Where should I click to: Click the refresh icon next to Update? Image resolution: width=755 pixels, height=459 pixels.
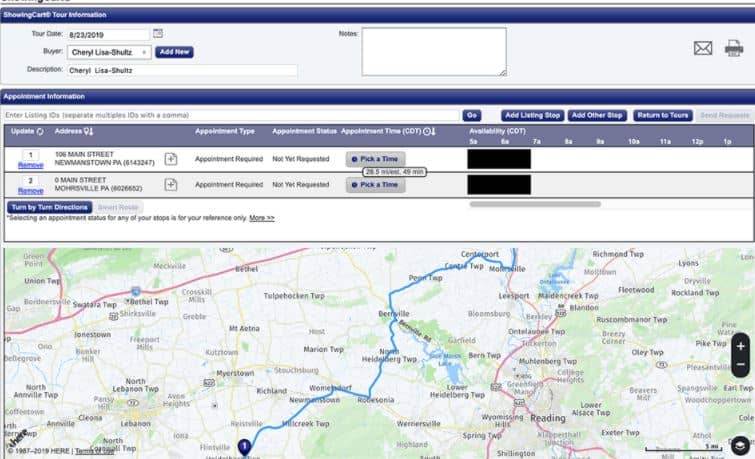(x=40, y=131)
